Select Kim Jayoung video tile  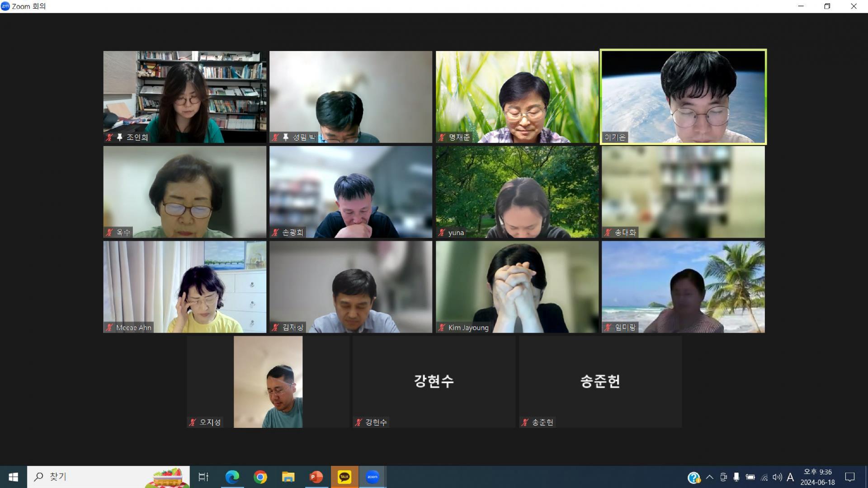(517, 287)
